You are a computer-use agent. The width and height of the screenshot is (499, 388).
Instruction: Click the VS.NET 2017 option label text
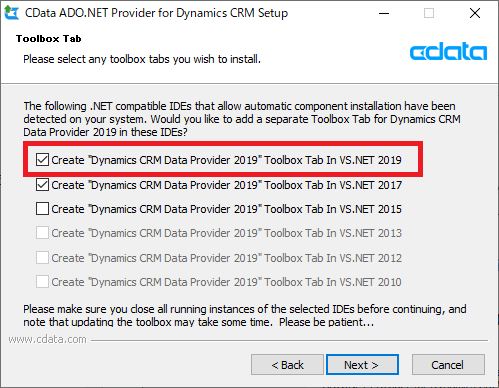227,185
